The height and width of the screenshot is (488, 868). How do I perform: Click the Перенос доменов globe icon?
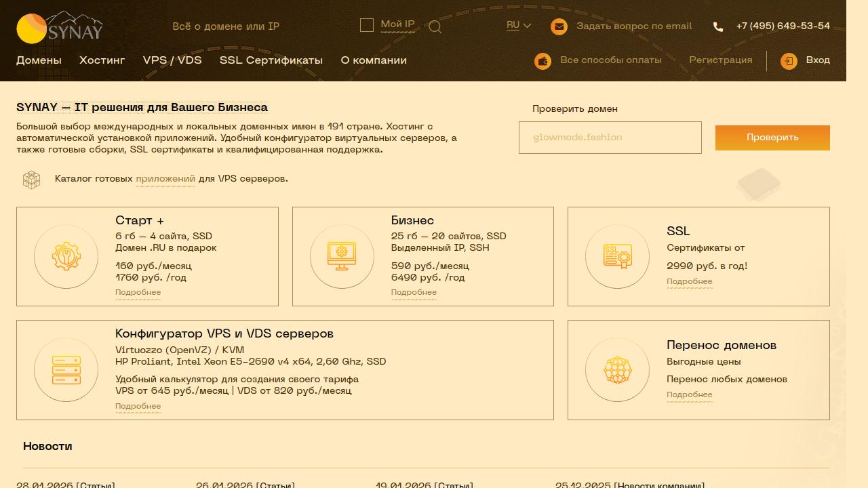point(617,370)
